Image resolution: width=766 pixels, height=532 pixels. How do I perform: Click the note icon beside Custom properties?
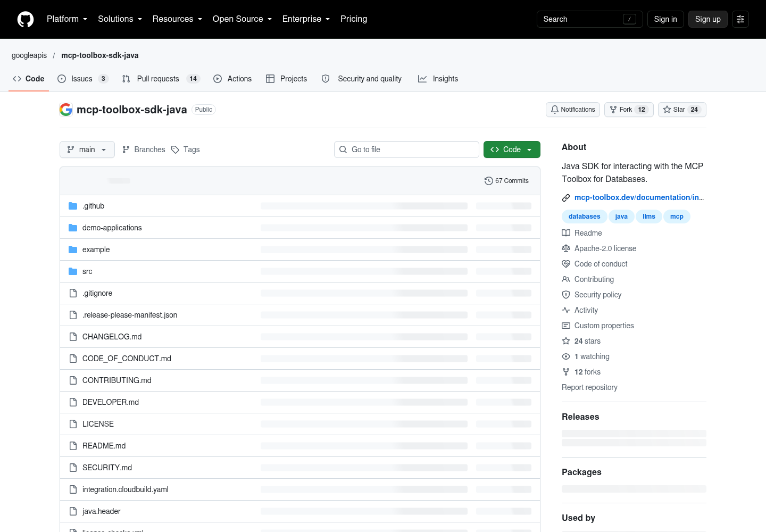(566, 326)
